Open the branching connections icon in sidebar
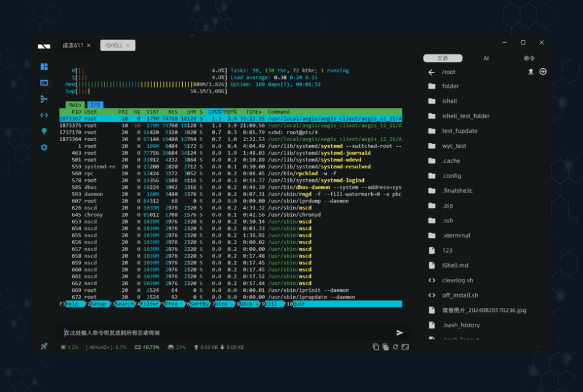This screenshot has width=583, height=392. click(44, 99)
